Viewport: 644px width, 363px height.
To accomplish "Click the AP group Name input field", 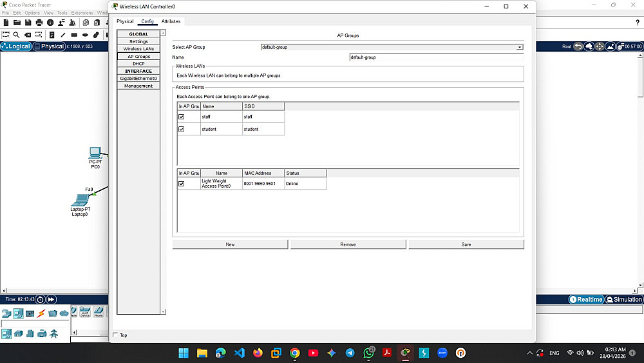I will [436, 57].
